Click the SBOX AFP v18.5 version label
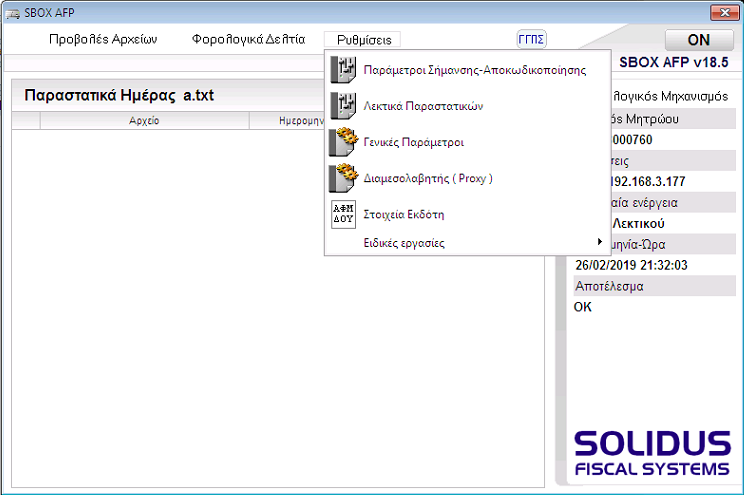This screenshot has width=744, height=495. (673, 62)
